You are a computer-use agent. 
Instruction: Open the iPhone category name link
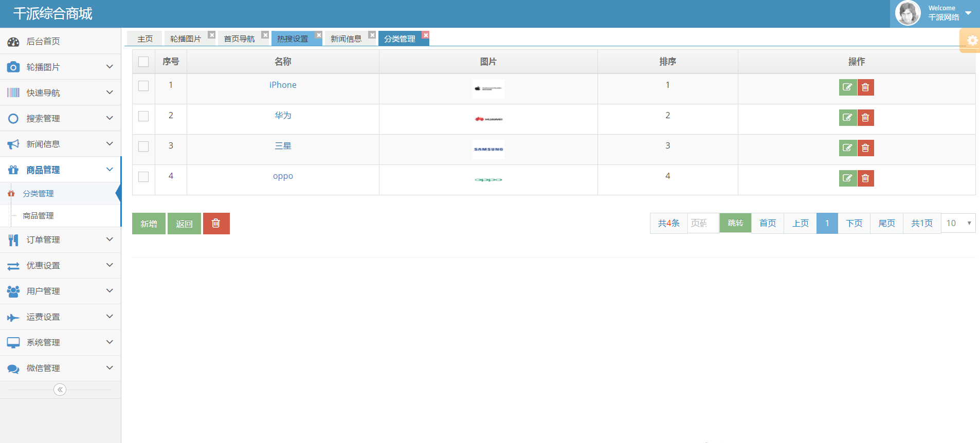283,85
